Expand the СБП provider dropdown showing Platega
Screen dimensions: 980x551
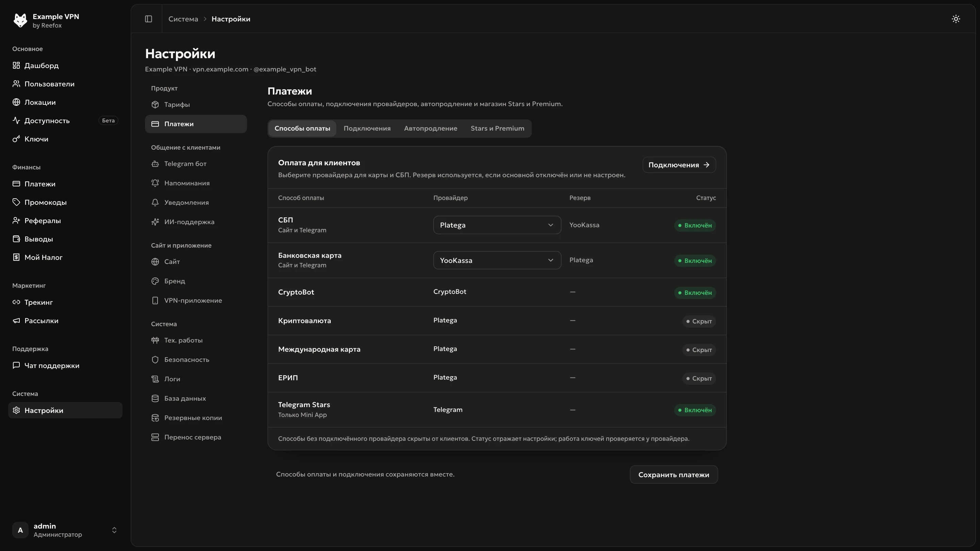[x=497, y=225]
